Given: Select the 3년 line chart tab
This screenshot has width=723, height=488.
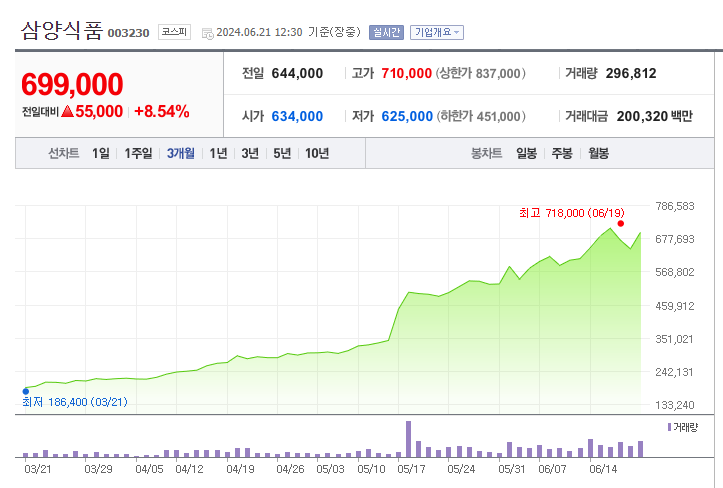Looking at the screenshot, I should [x=250, y=153].
